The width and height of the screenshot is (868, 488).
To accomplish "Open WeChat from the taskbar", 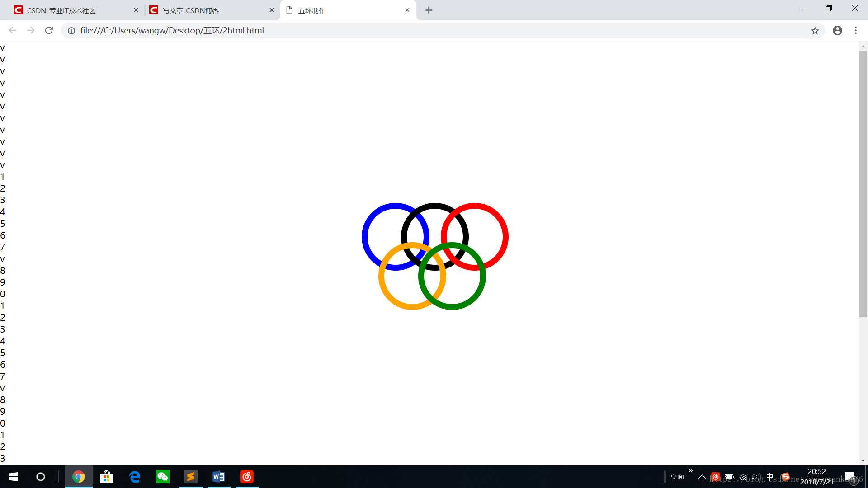I will [163, 477].
